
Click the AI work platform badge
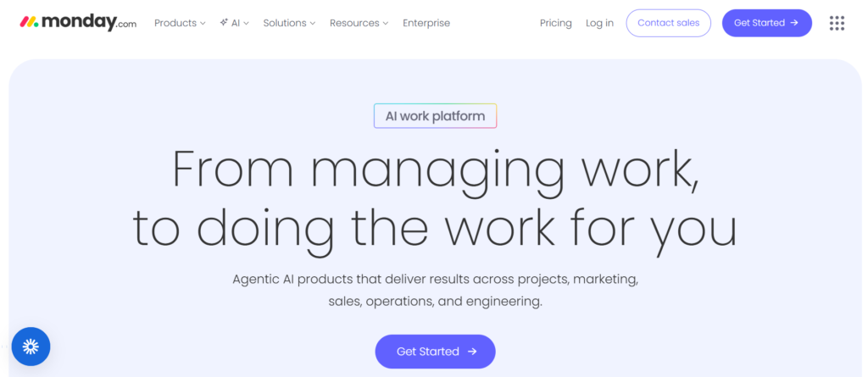(435, 116)
